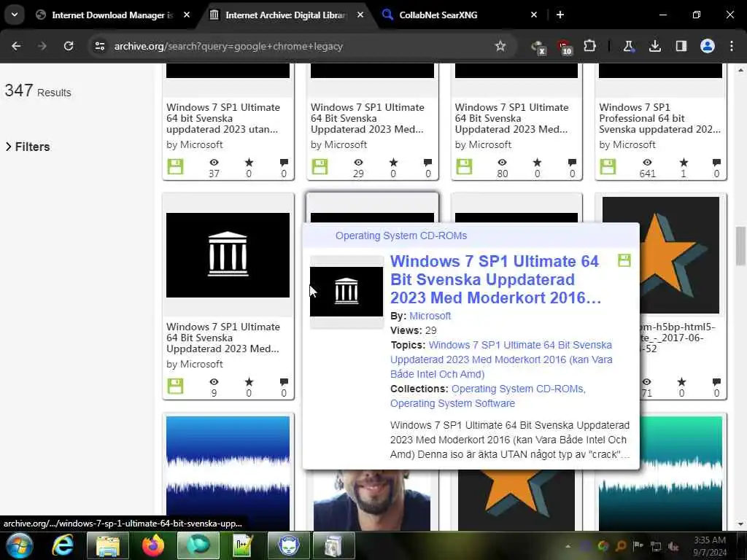Click the floppy icon on the 9-views card
This screenshot has width=747, height=560.
(x=175, y=386)
